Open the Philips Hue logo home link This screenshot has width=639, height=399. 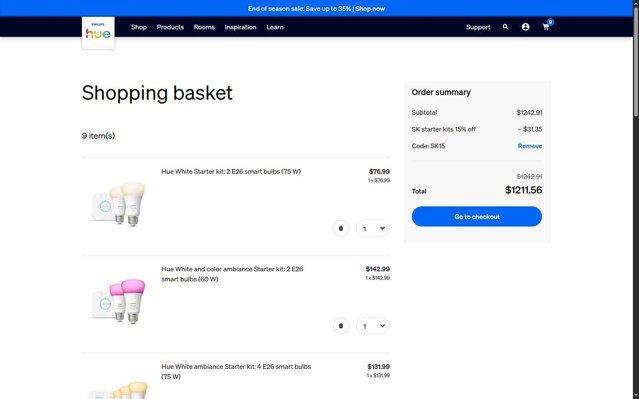(x=98, y=33)
